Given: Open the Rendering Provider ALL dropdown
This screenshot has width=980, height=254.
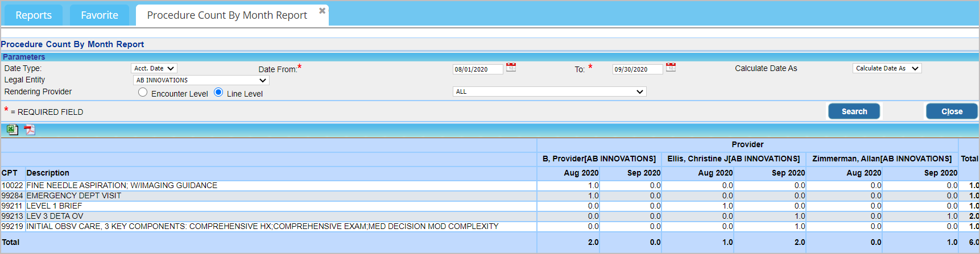Looking at the screenshot, I should (x=549, y=91).
